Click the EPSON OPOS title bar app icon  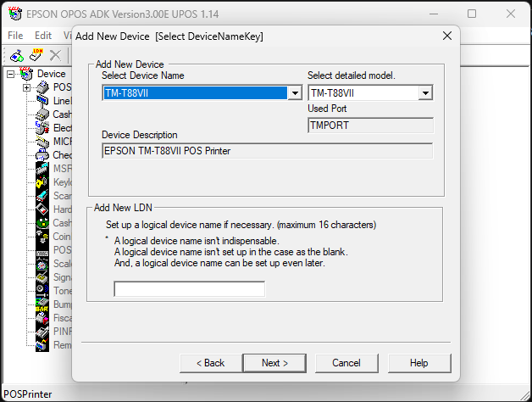coord(15,14)
